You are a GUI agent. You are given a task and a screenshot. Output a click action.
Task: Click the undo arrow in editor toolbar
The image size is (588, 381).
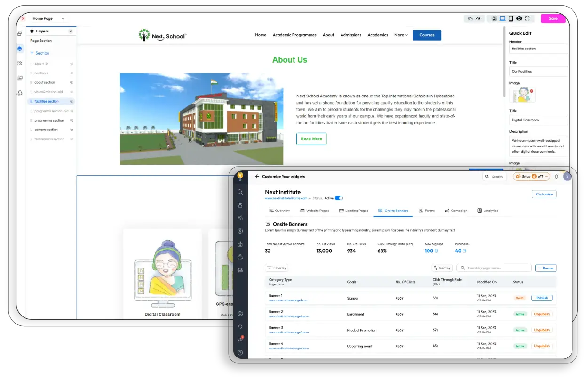click(x=470, y=18)
